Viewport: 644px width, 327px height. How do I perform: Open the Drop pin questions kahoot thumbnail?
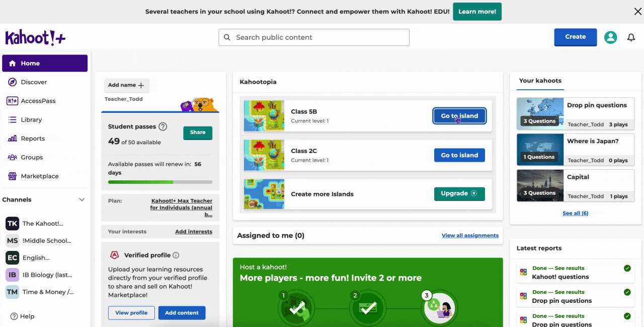tap(540, 112)
